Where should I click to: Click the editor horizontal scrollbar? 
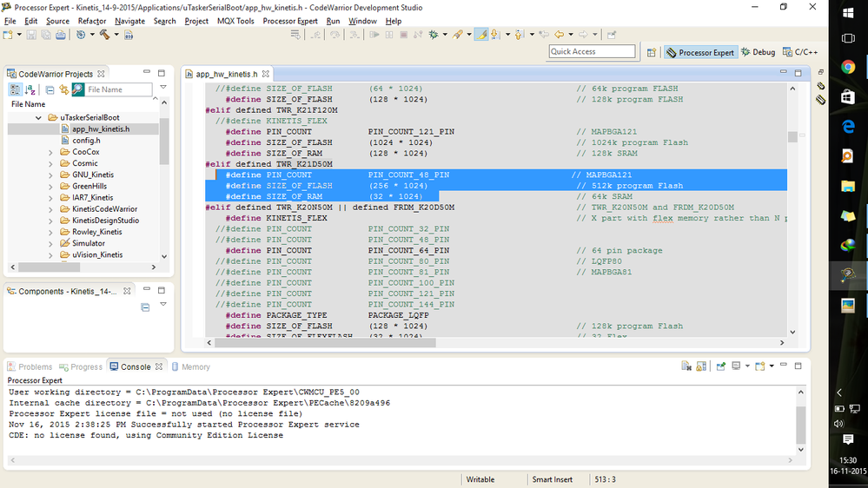coord(326,343)
